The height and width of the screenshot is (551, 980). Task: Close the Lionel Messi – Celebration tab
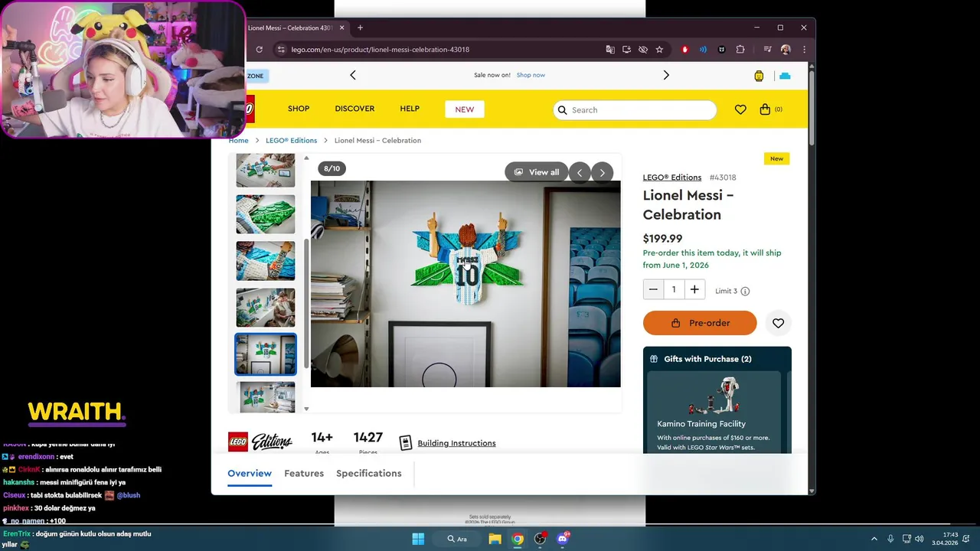click(x=341, y=28)
